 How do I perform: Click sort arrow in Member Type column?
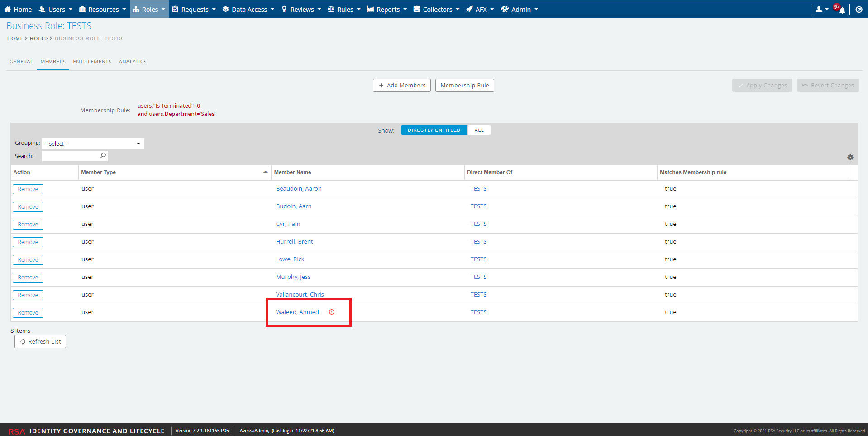point(265,172)
